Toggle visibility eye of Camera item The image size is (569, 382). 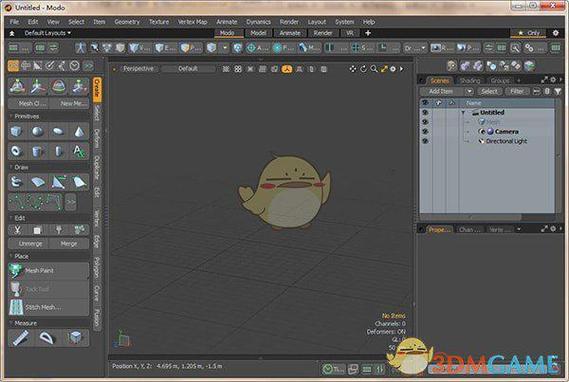[425, 131]
